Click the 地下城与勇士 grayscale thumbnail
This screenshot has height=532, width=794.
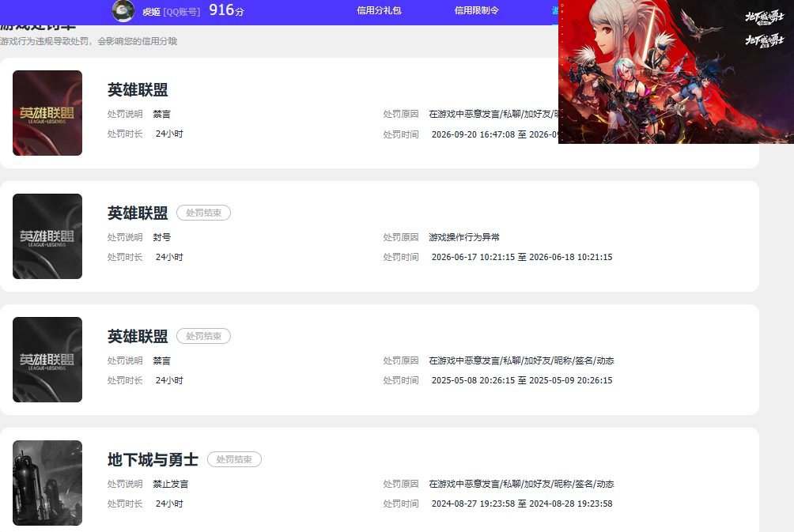click(x=47, y=483)
